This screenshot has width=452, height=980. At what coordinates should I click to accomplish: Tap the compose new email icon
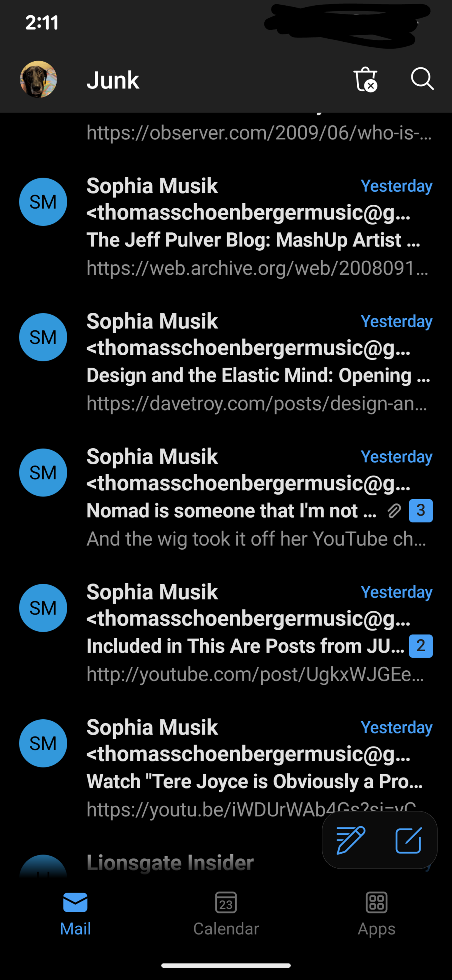pos(408,840)
